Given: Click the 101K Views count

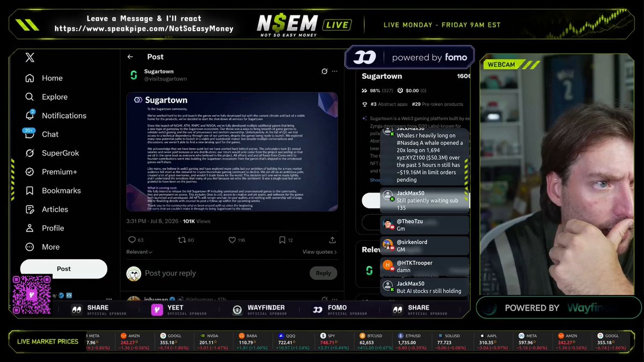Looking at the screenshot, I should pyautogui.click(x=196, y=221).
